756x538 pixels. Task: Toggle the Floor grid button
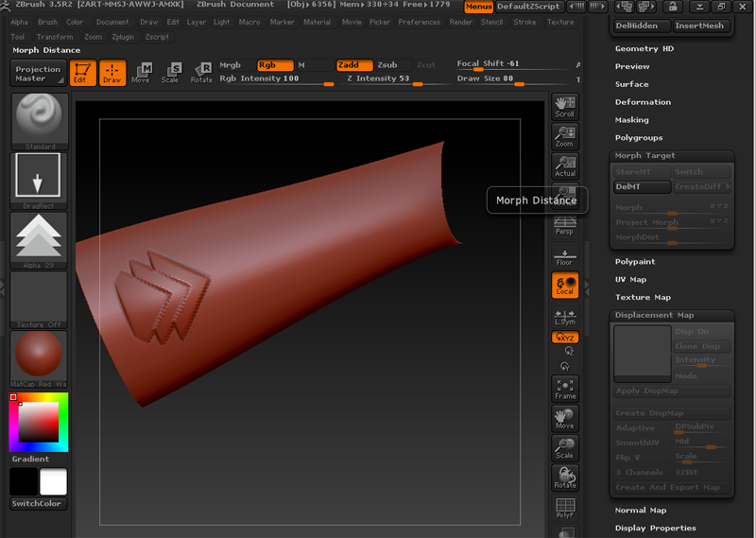[564, 255]
